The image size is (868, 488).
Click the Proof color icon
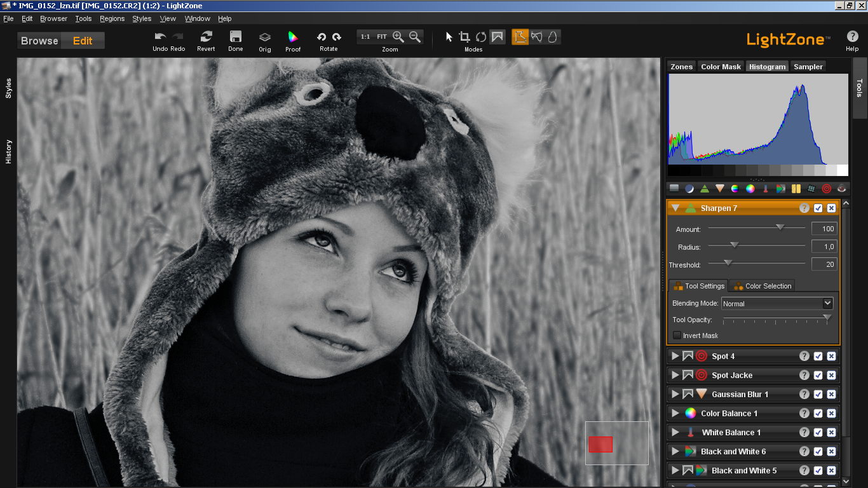pos(293,37)
